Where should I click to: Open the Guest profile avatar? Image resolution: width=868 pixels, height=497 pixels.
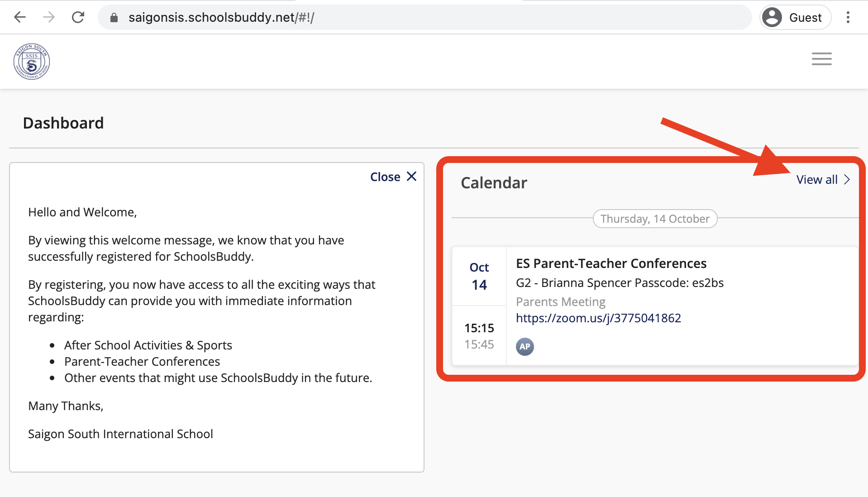click(x=772, y=18)
